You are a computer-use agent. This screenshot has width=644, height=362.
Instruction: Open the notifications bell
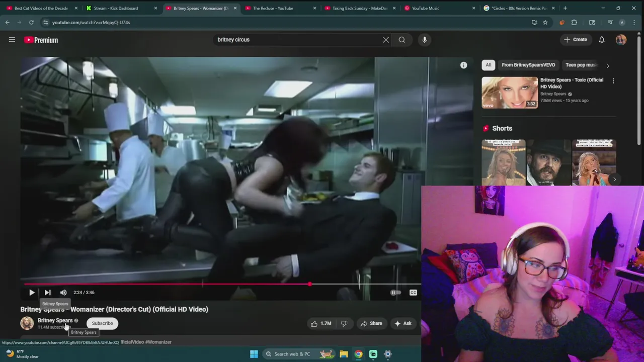pyautogui.click(x=602, y=40)
